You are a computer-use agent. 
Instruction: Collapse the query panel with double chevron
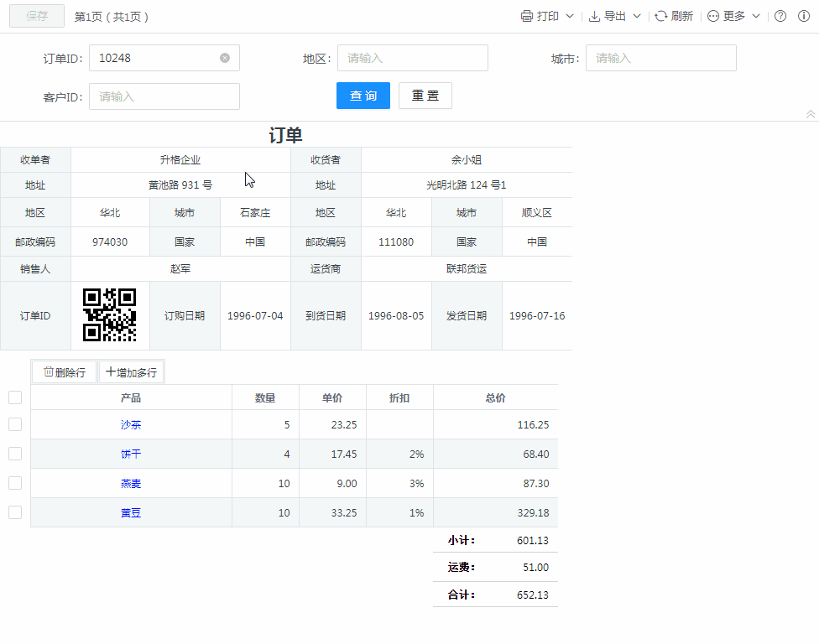tap(811, 114)
